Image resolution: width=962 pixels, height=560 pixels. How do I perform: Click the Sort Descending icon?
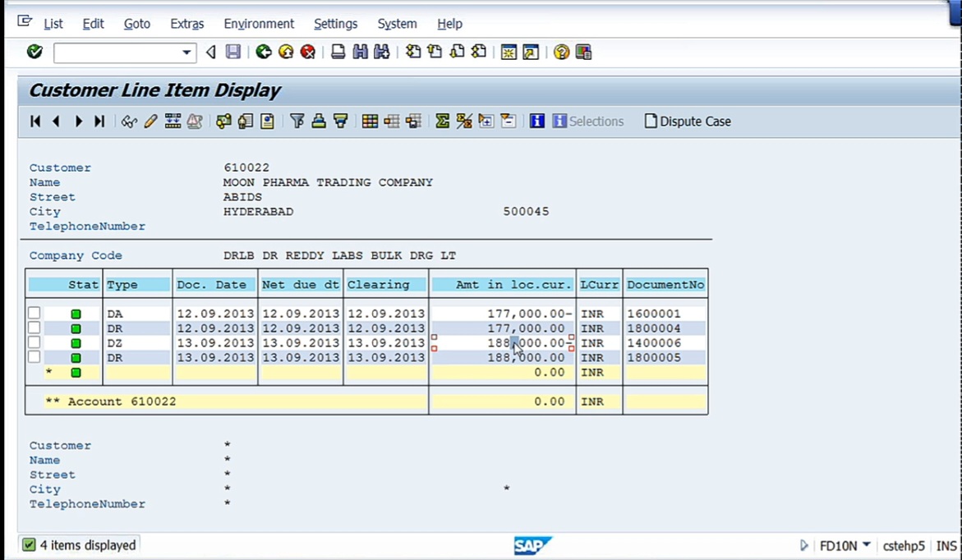(x=340, y=122)
